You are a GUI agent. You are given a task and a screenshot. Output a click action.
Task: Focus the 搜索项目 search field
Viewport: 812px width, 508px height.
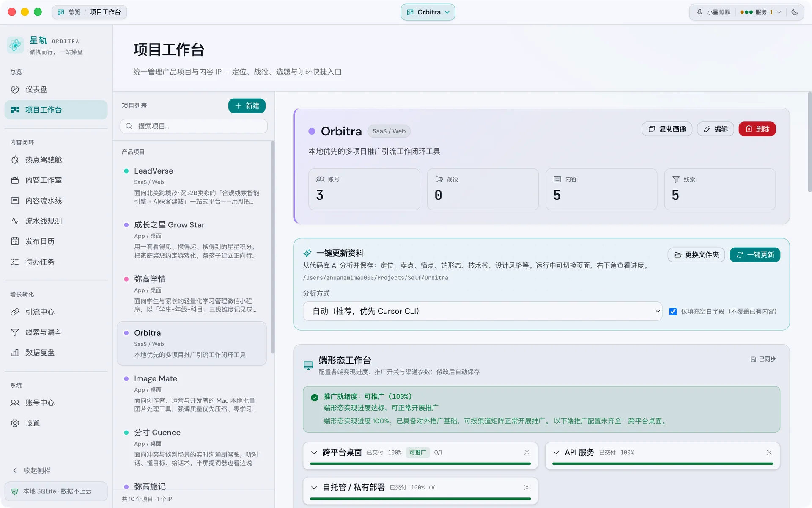tap(194, 126)
